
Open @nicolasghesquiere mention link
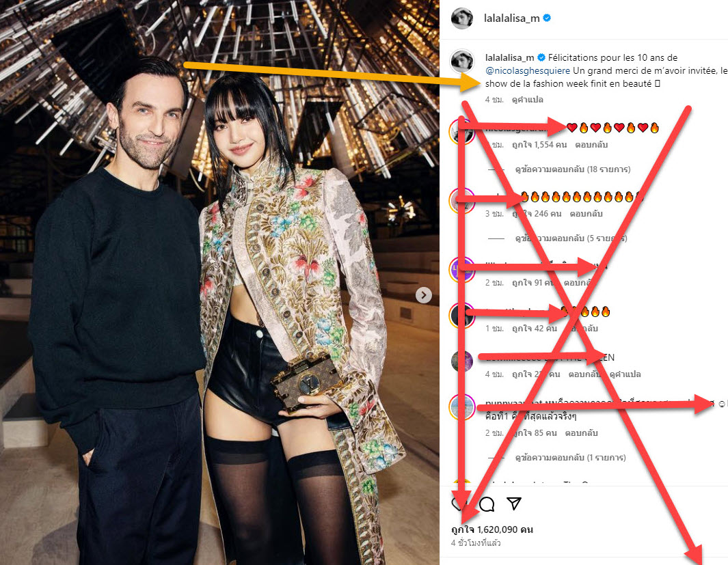pos(528,70)
